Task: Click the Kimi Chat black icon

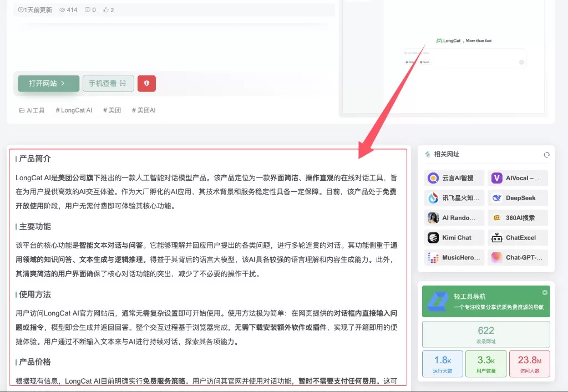Action: tap(434, 237)
